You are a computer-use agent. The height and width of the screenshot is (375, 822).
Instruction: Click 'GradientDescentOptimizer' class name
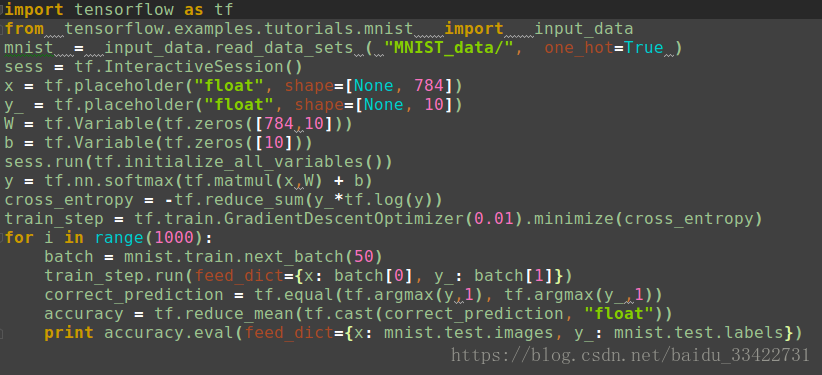tap(343, 219)
